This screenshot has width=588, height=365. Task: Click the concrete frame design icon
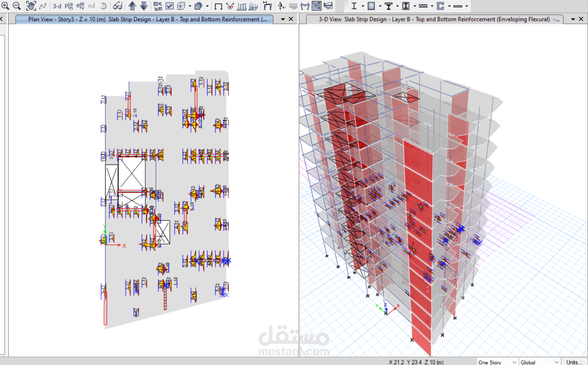371,6
